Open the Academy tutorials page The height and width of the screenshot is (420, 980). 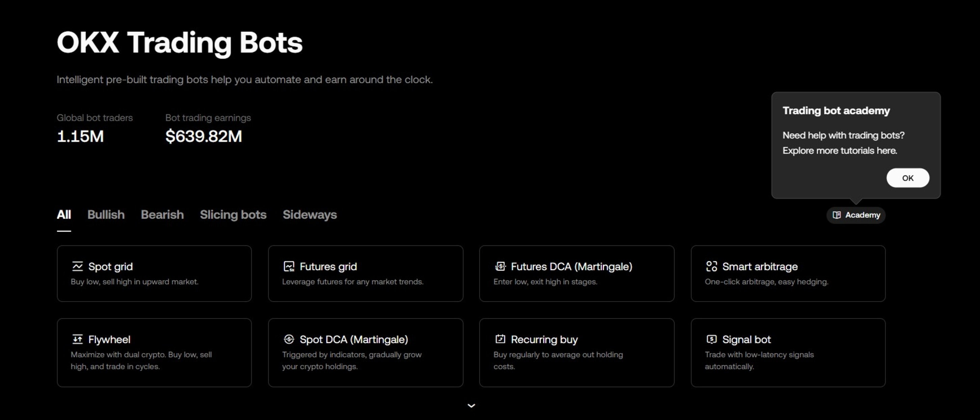[x=855, y=215]
